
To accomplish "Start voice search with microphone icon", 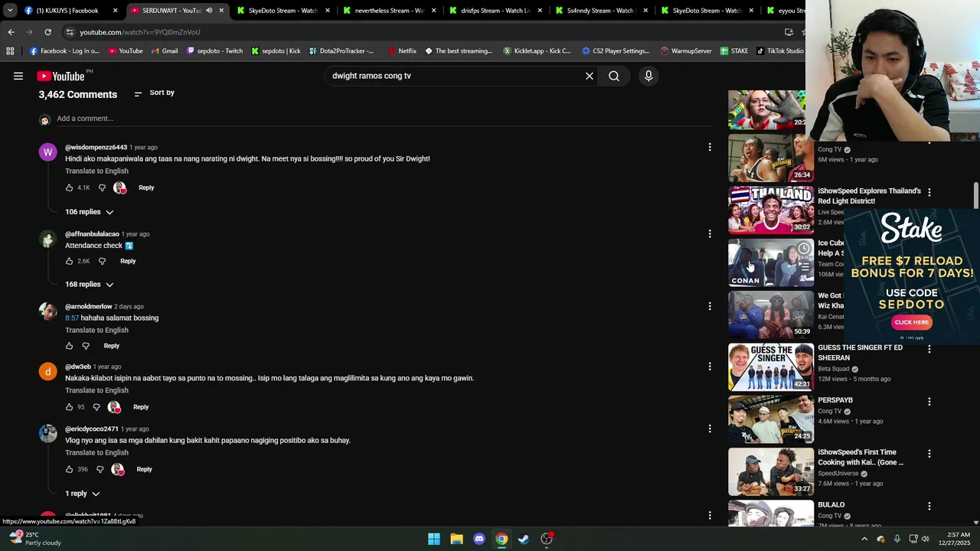I will [648, 76].
